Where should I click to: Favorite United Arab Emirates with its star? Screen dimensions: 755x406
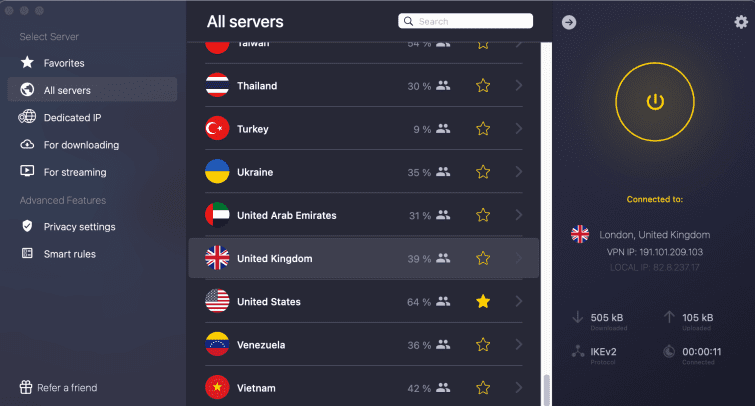pos(483,215)
